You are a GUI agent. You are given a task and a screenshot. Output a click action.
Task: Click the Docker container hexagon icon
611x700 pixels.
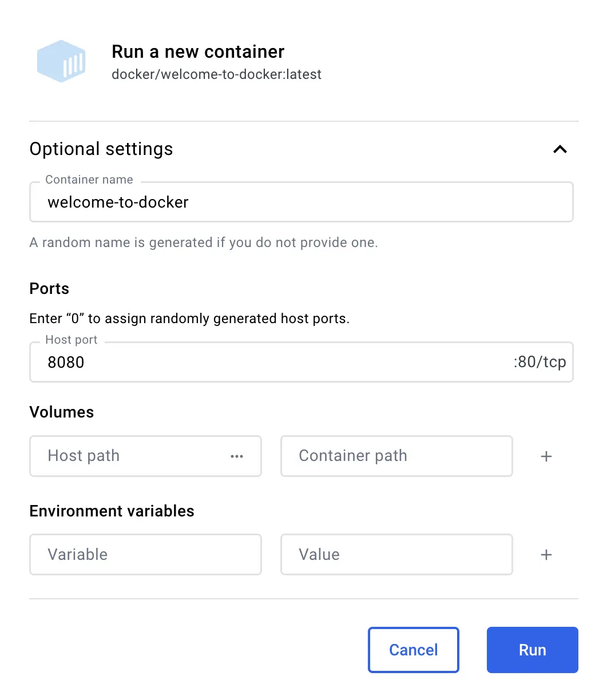61,61
